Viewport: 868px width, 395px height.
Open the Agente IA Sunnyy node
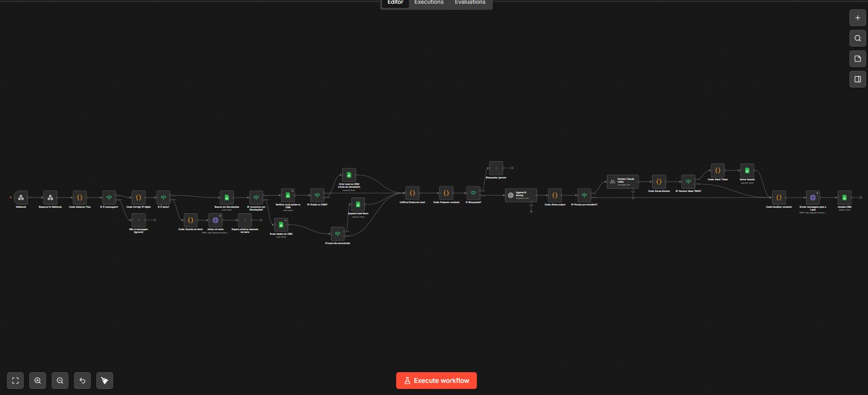click(521, 195)
